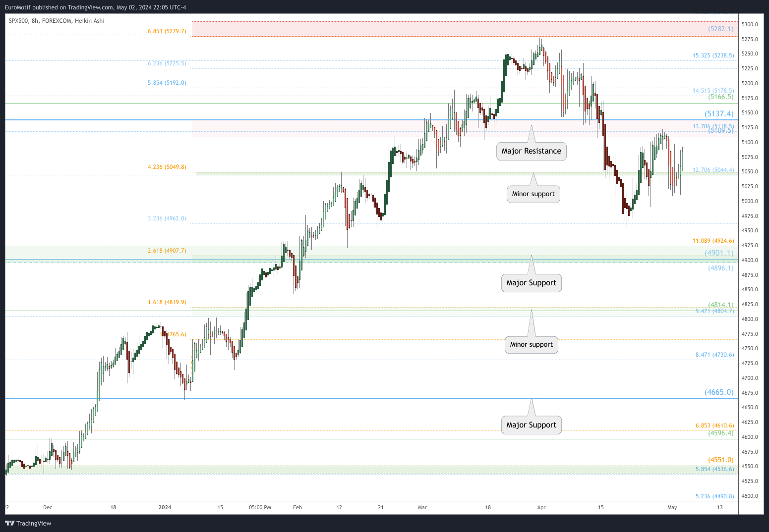Click the "8.471 (4730.6)" level label
Image resolution: width=769 pixels, height=532 pixels.
pyautogui.click(x=714, y=355)
